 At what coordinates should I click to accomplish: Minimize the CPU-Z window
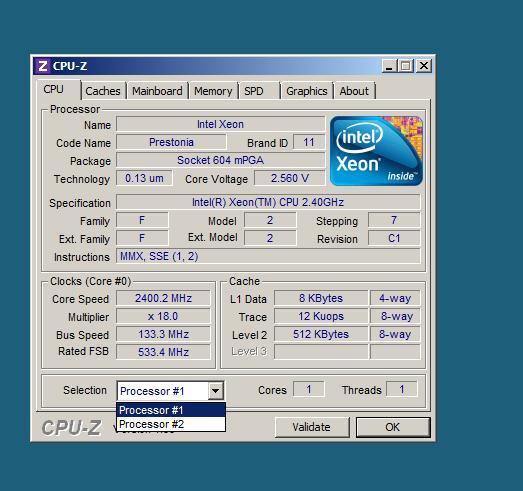(x=389, y=66)
